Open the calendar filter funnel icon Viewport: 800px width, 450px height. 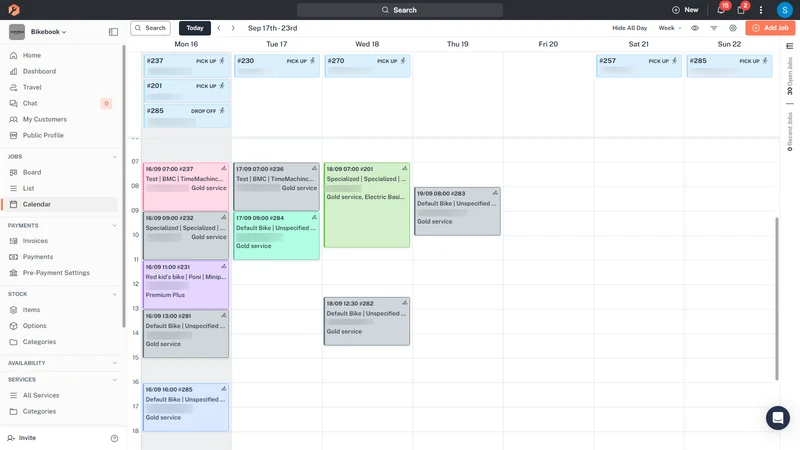pyautogui.click(x=714, y=28)
